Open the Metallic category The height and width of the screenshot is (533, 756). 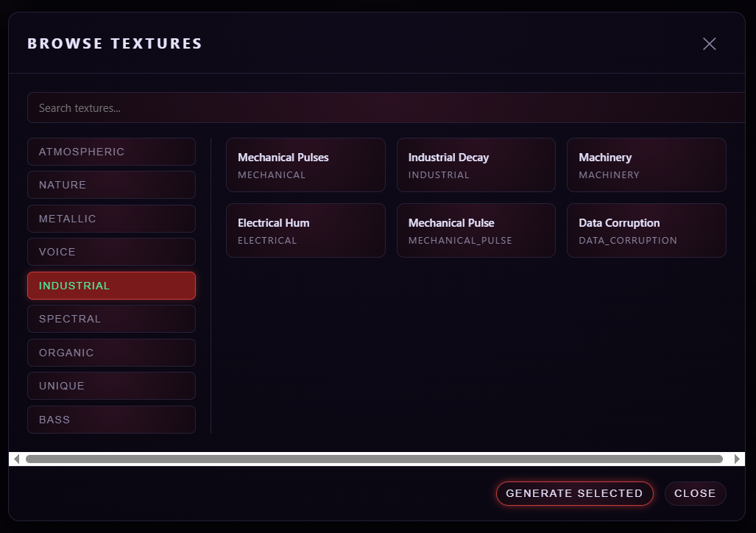(x=111, y=219)
